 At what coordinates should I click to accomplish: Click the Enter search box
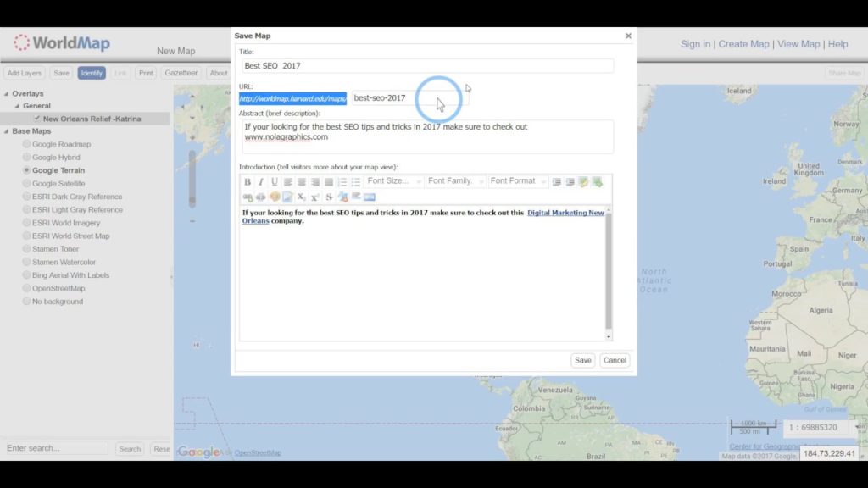click(56, 448)
